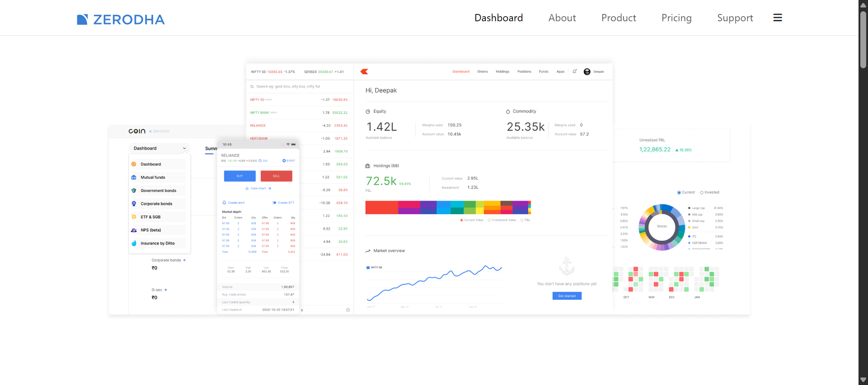
Task: Open the Product nav item
Action: (x=619, y=18)
